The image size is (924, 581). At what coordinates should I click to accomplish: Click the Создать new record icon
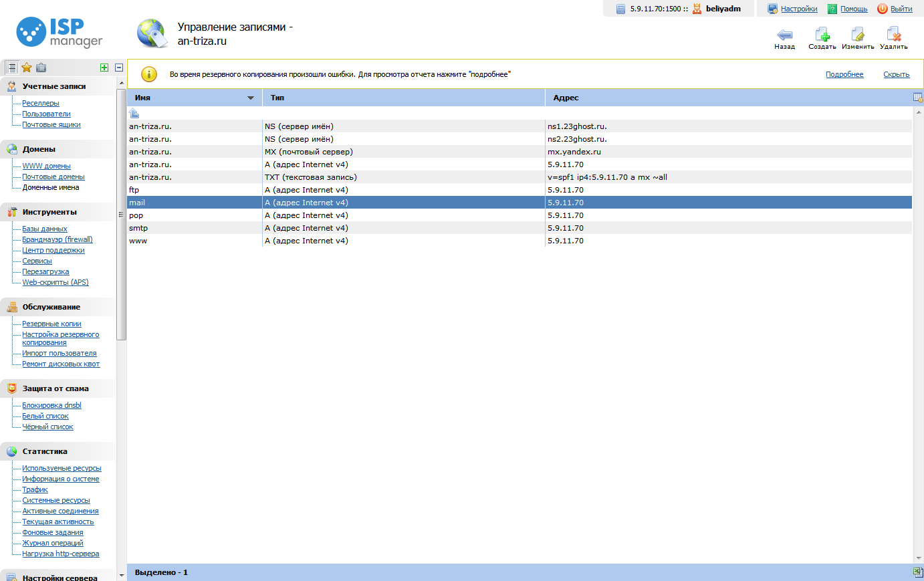[822, 34]
